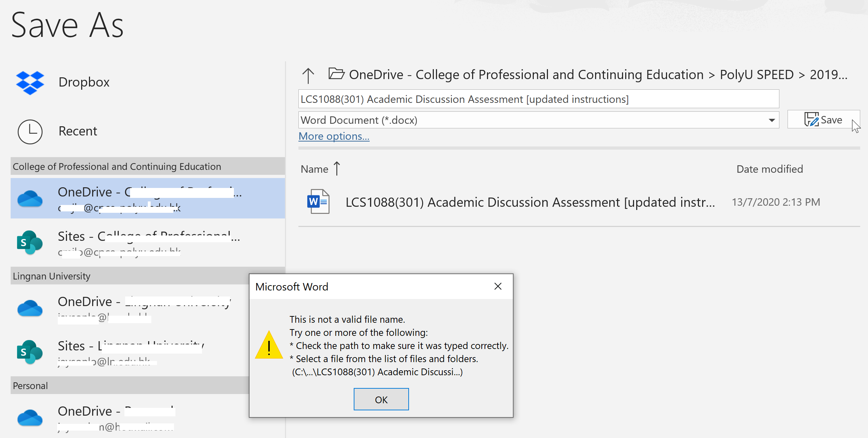The image size is (868, 438).
Task: Select the Personal OneDrive account
Action: coord(130,417)
